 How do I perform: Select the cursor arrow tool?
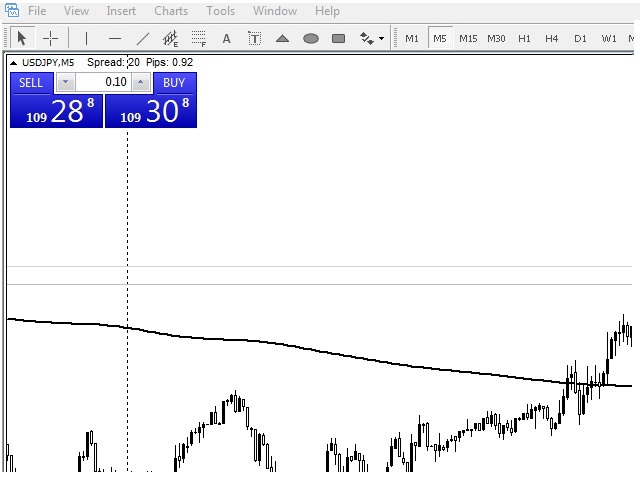(x=22, y=38)
